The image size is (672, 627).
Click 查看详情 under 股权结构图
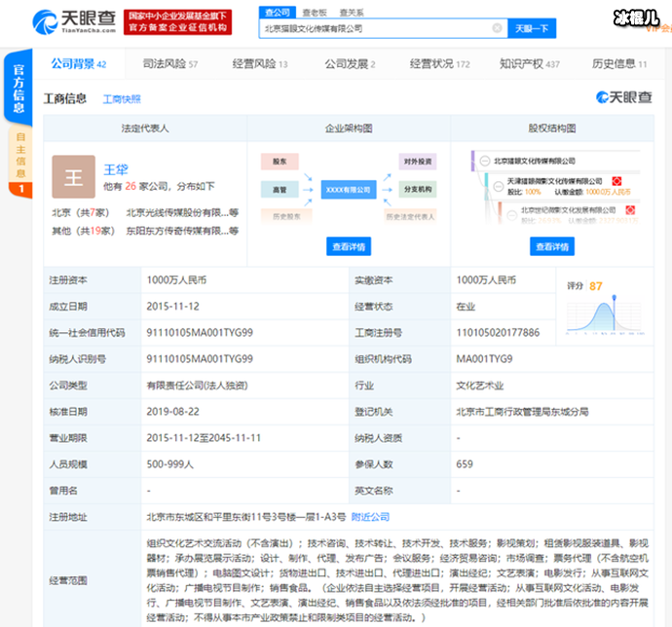pyautogui.click(x=552, y=246)
